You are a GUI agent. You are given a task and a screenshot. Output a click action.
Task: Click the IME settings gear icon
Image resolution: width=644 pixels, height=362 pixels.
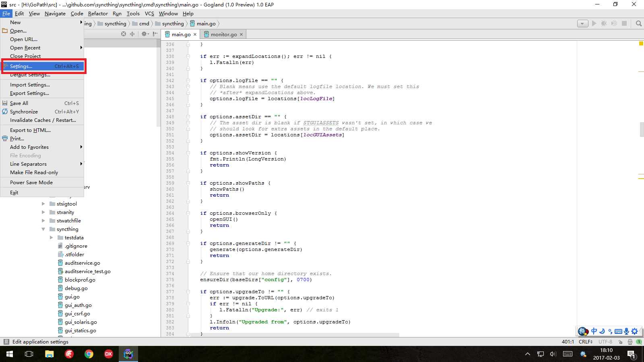click(635, 331)
